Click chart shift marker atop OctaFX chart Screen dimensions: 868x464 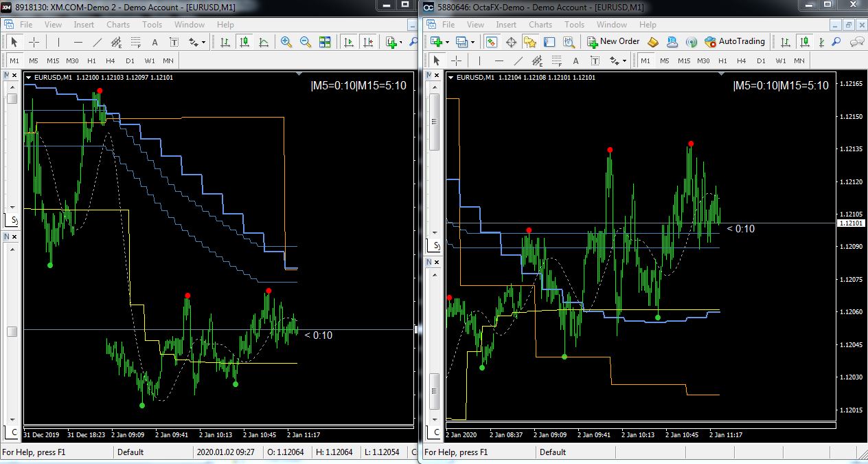pyautogui.click(x=720, y=73)
